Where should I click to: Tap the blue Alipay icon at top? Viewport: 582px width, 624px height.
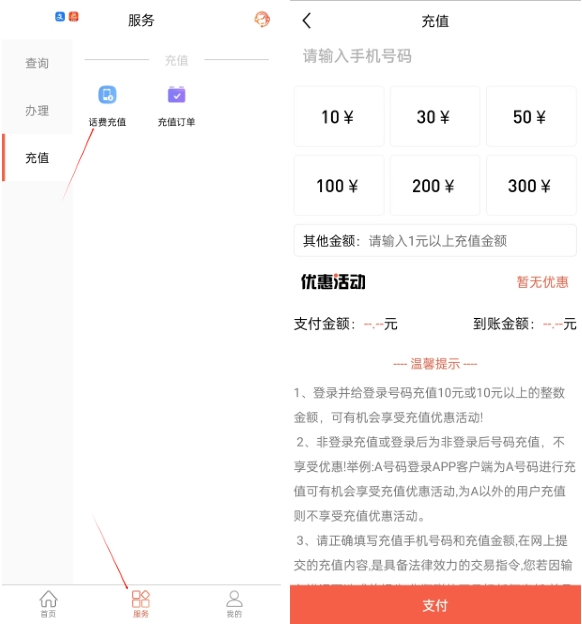(60, 17)
